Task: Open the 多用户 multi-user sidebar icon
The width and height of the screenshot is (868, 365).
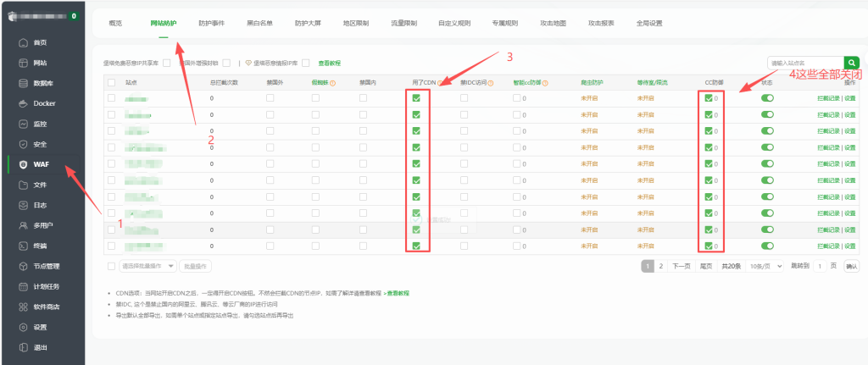Action: click(23, 225)
